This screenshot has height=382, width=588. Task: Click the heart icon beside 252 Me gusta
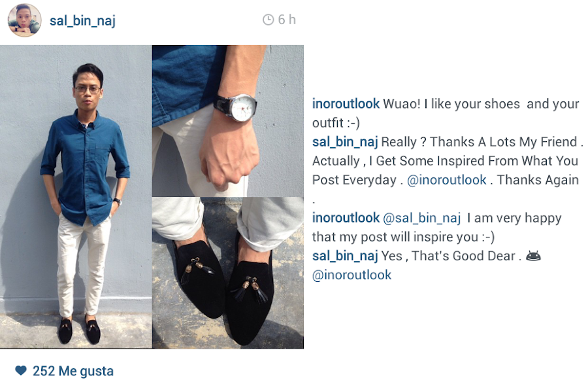21,371
